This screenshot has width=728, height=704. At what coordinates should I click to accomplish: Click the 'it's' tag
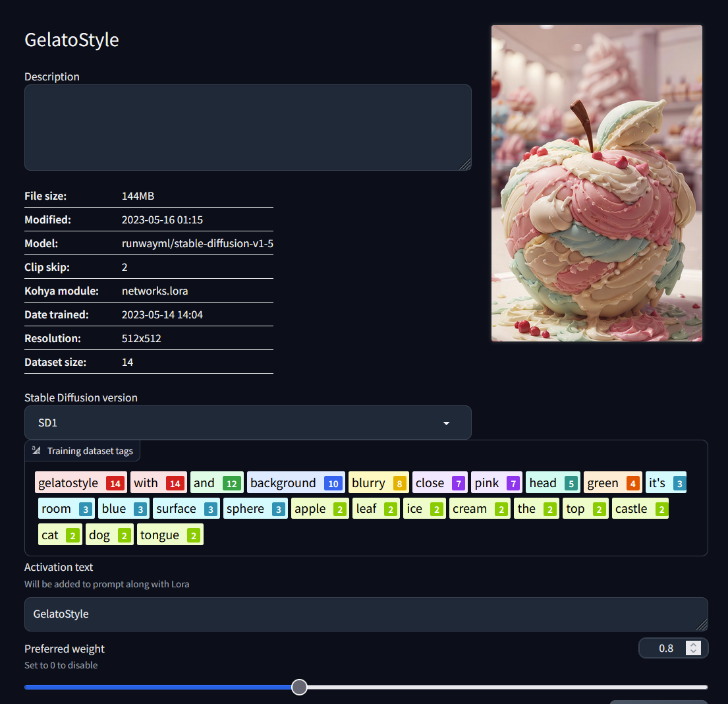pos(666,482)
